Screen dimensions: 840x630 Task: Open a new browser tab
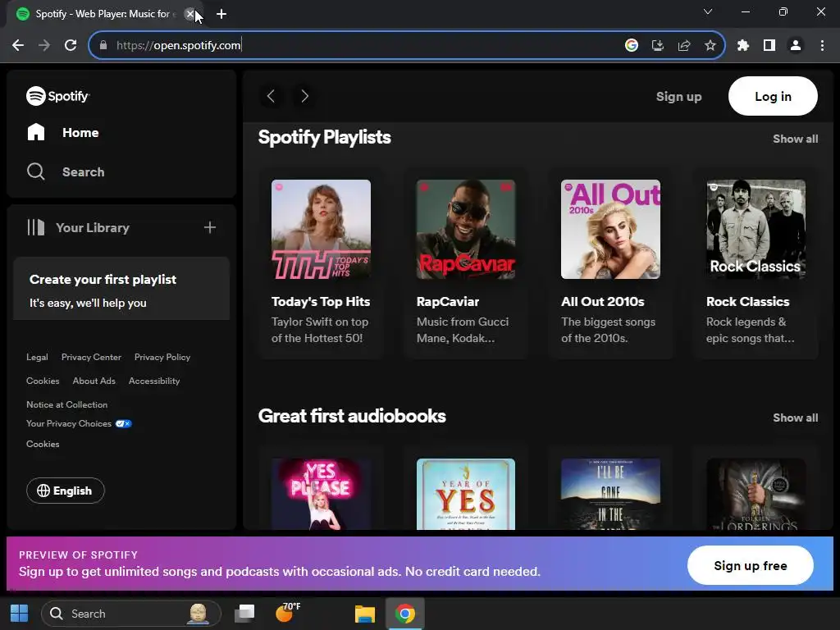[221, 14]
